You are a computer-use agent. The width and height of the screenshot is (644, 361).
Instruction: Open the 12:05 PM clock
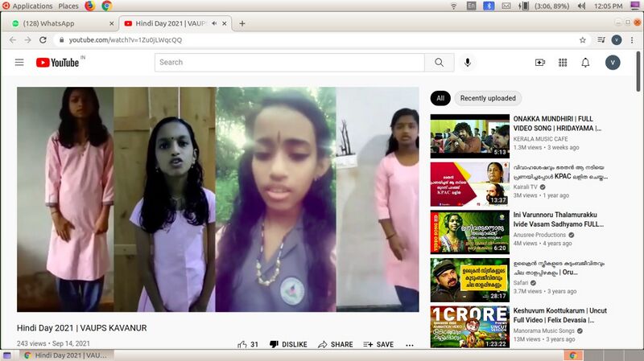click(608, 6)
